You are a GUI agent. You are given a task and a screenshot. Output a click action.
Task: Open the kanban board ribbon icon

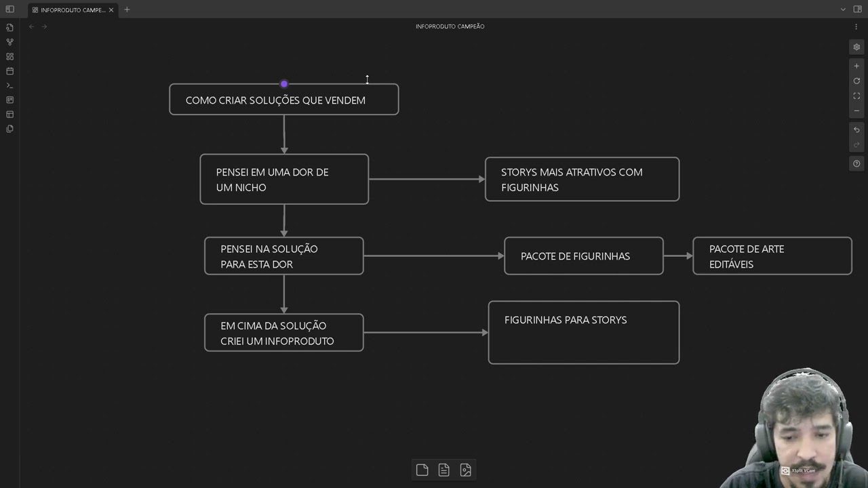(x=9, y=100)
